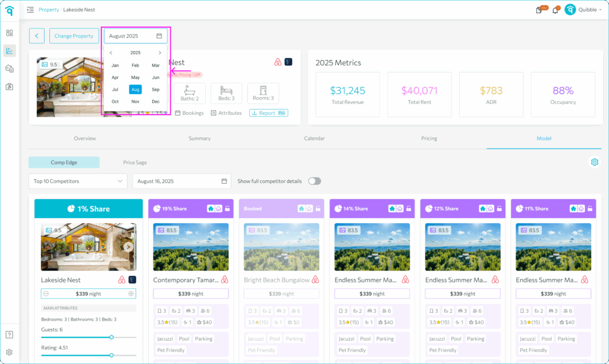Click the Airbnb icon on the 12% Share card
Screen dimensions: 609x364
point(495,280)
